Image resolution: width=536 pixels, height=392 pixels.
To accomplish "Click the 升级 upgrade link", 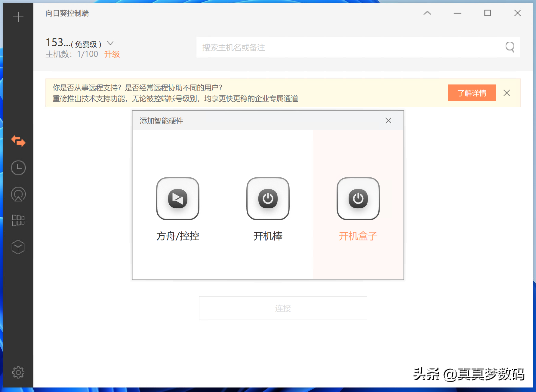I will click(x=112, y=54).
